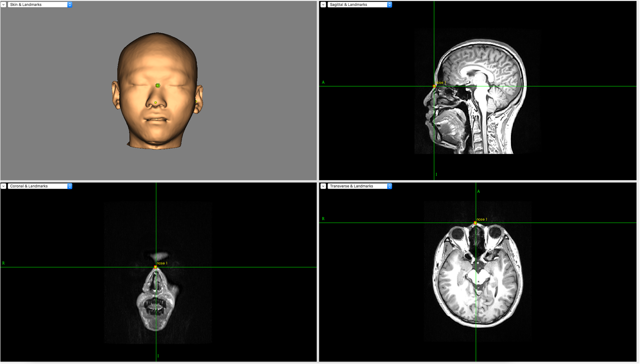Click the 'I' orientation label in coronal view
Image resolution: width=640 pixels, height=364 pixels.
158,356
